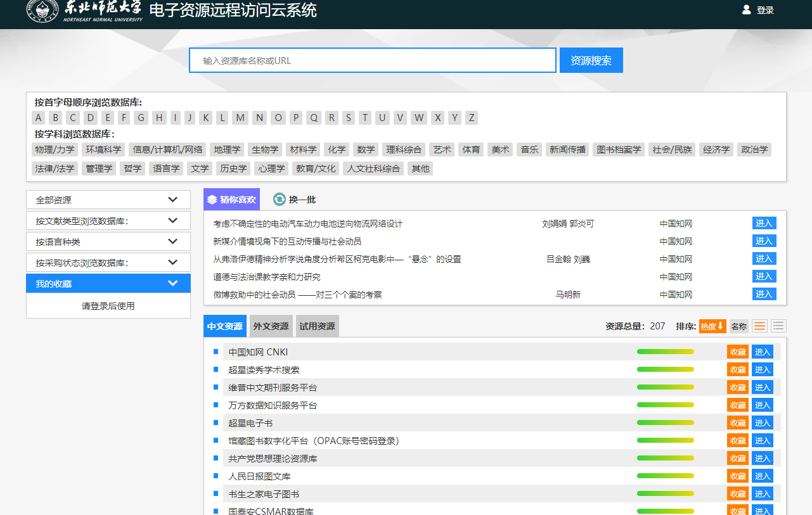Toggle sort by 热度 popularity
The image size is (812, 515).
click(x=712, y=326)
